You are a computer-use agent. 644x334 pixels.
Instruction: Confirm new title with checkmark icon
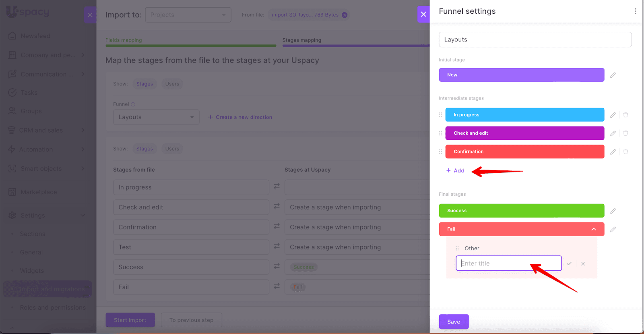click(x=569, y=263)
